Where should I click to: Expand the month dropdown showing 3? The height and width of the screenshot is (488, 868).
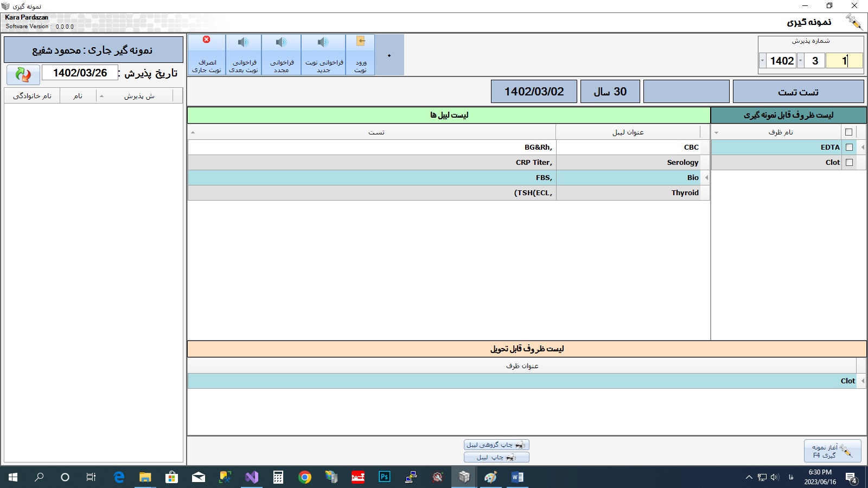tap(800, 61)
